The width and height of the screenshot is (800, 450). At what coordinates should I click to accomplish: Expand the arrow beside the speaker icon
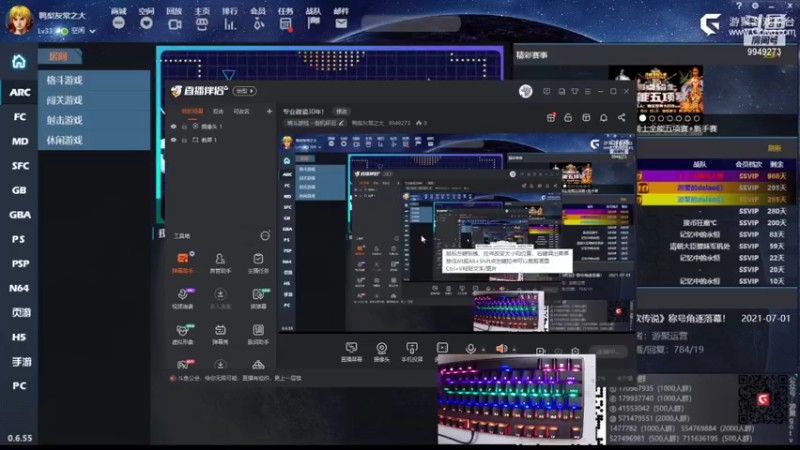pos(514,350)
